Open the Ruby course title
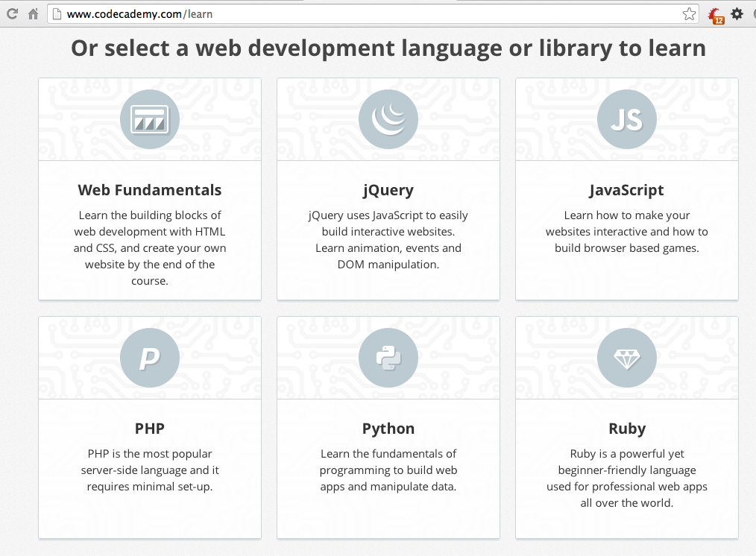 [627, 429]
